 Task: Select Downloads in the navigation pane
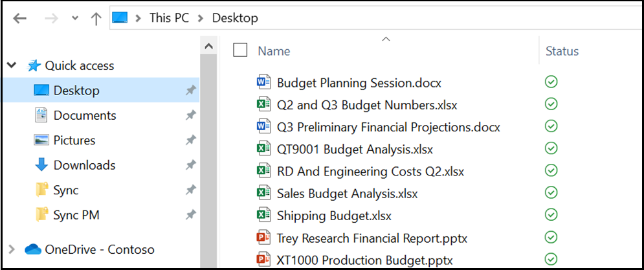point(84,165)
